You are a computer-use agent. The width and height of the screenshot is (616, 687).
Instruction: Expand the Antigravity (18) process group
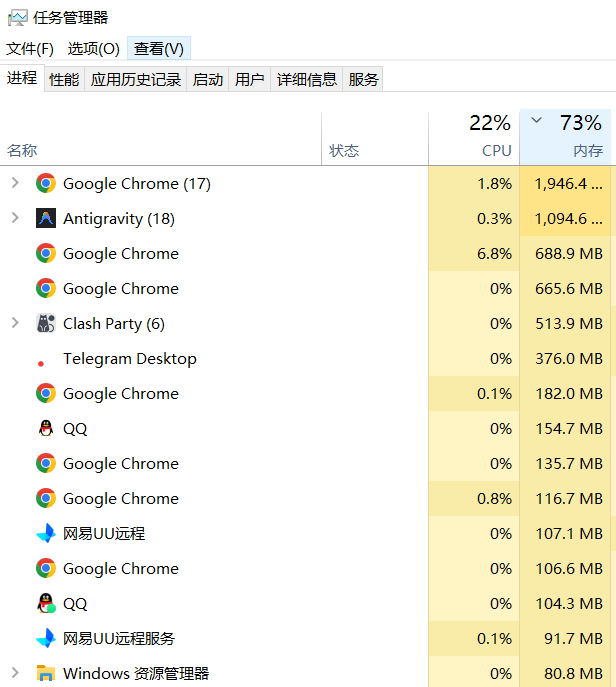point(15,218)
